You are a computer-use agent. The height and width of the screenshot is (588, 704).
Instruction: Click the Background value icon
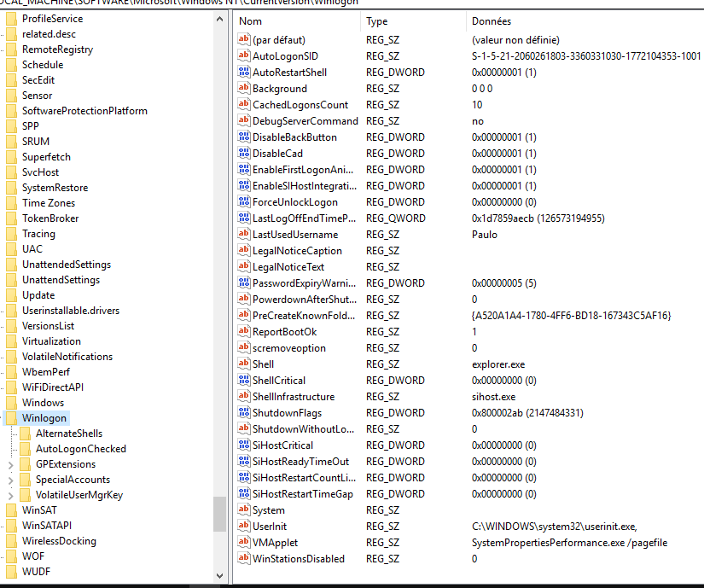pos(244,88)
